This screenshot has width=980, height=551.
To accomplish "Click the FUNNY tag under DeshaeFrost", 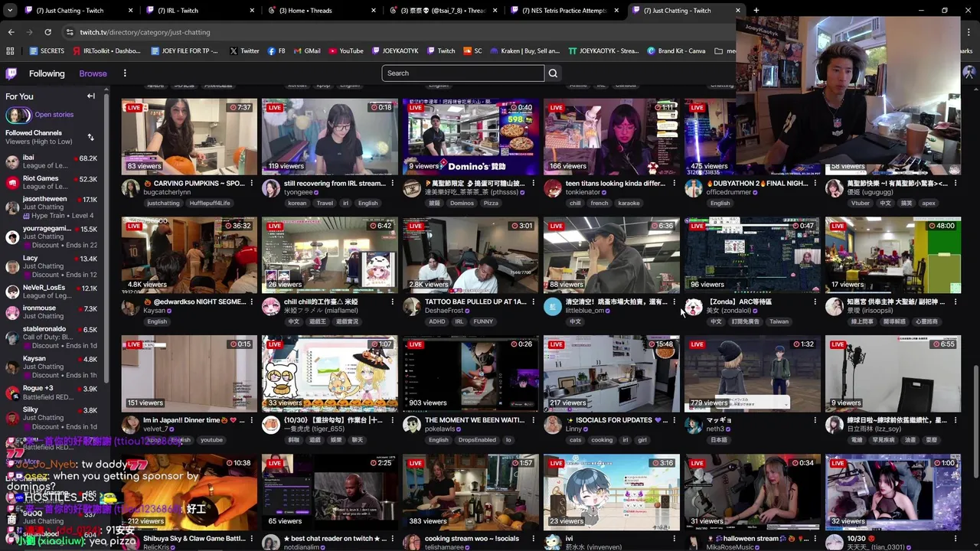I will 483,322.
